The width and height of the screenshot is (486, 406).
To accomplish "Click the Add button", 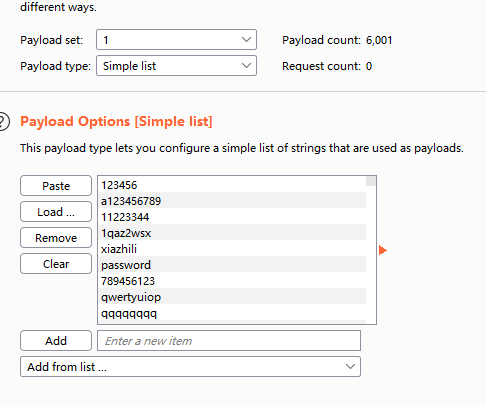I will (x=56, y=341).
